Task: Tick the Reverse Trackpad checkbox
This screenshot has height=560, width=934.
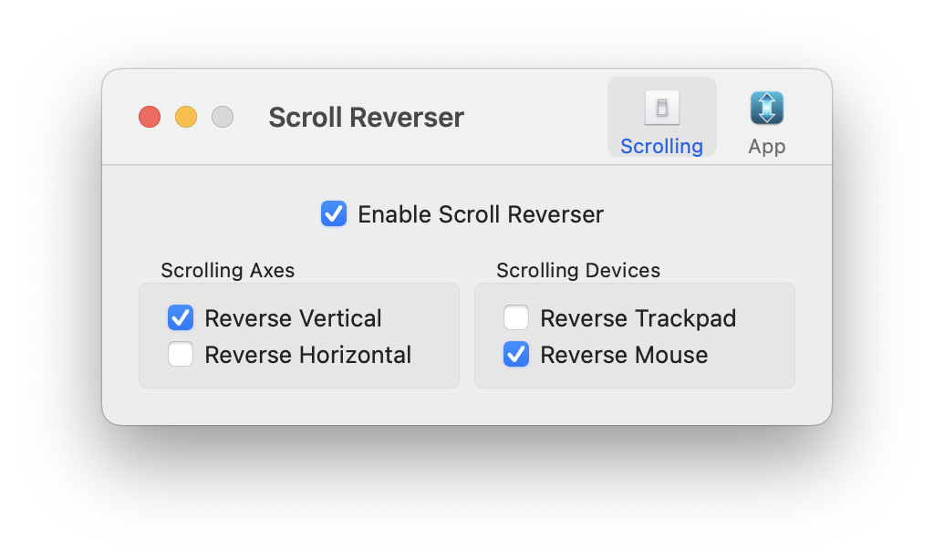Action: click(x=516, y=318)
